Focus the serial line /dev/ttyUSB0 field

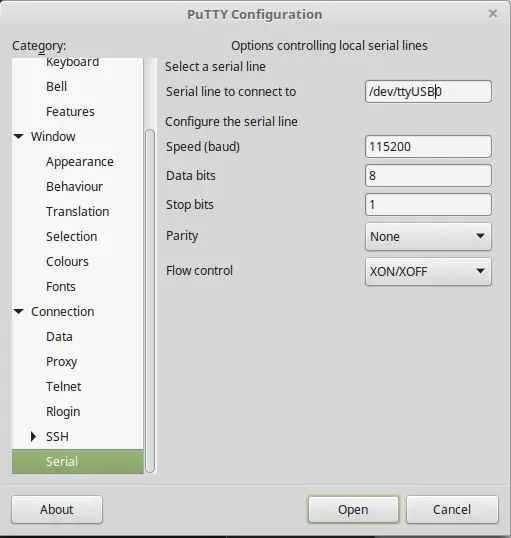pyautogui.click(x=428, y=92)
